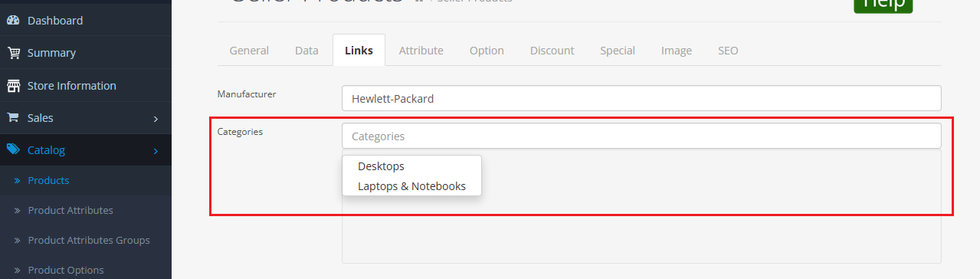Switch to the Attribute tab
This screenshot has height=279, width=980.
click(x=421, y=51)
